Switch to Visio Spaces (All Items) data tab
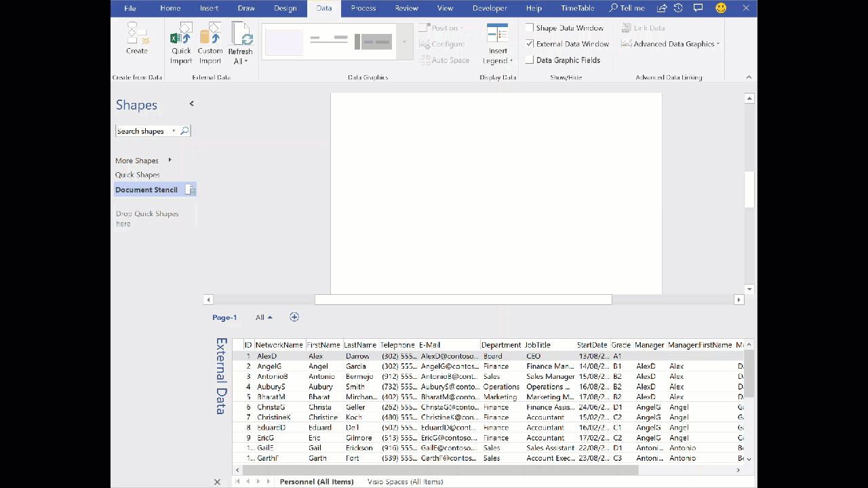868x488 pixels. [405, 482]
